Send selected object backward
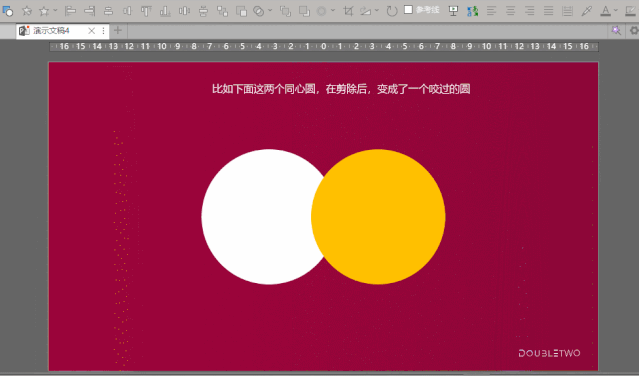 pos(304,11)
